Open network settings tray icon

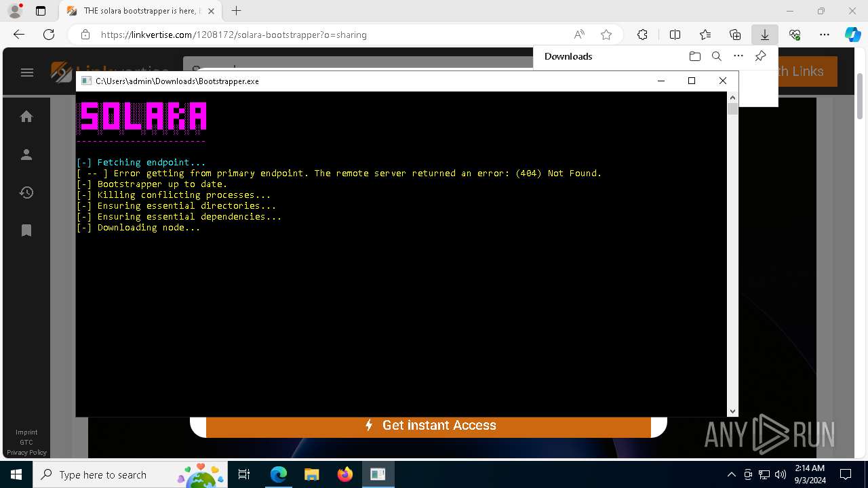(x=764, y=474)
